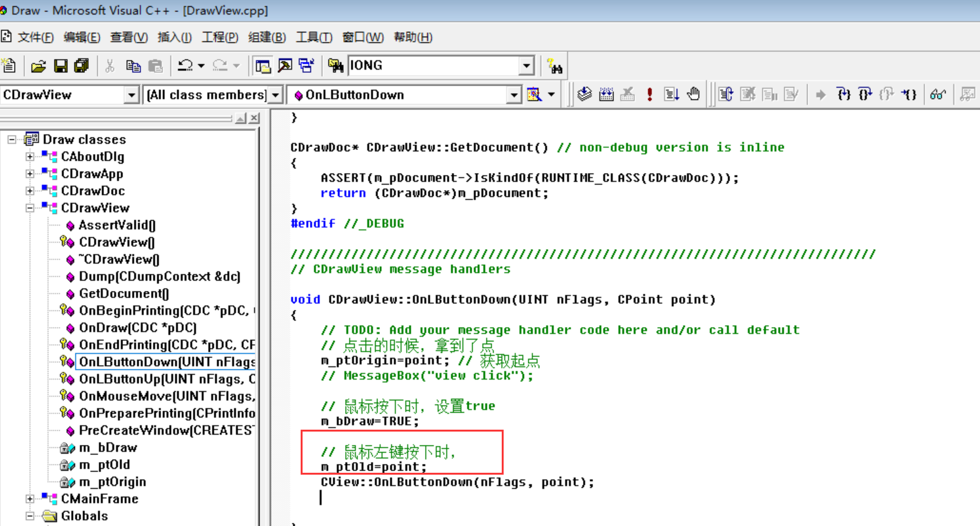Open the 窗口(W) menu

(363, 37)
